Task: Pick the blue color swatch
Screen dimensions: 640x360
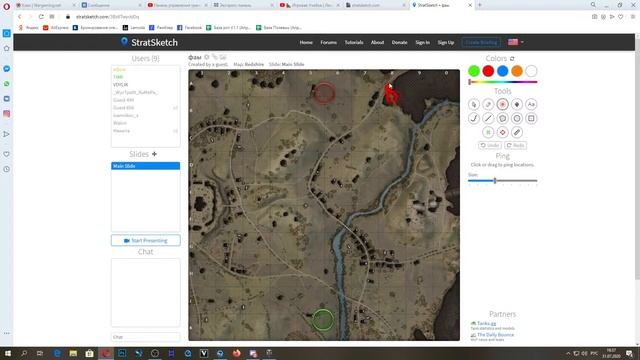Action: [502, 71]
